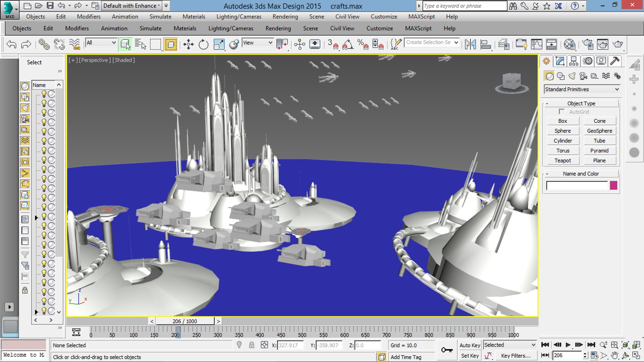Click the Render teapot icon

[618, 44]
